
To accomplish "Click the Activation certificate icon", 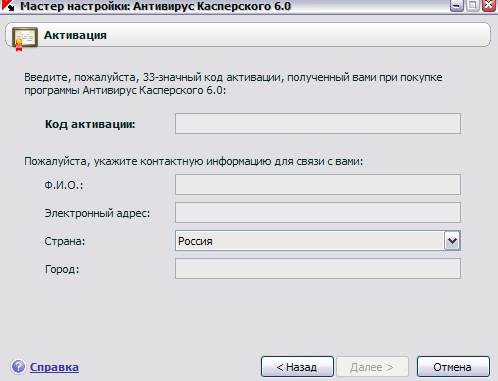I will click(x=24, y=39).
